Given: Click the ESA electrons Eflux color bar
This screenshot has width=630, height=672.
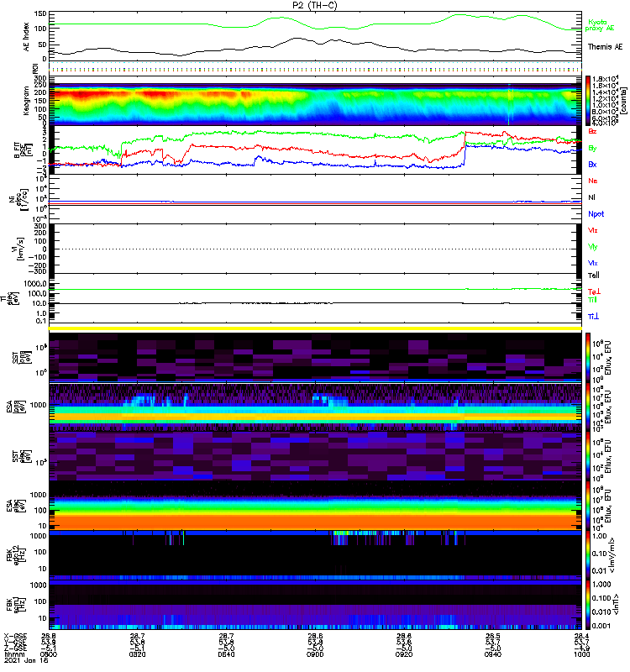Looking at the screenshot, I should click(587, 506).
